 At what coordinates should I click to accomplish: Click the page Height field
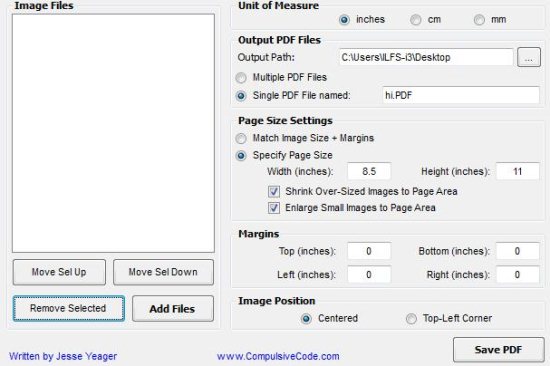[x=518, y=171]
